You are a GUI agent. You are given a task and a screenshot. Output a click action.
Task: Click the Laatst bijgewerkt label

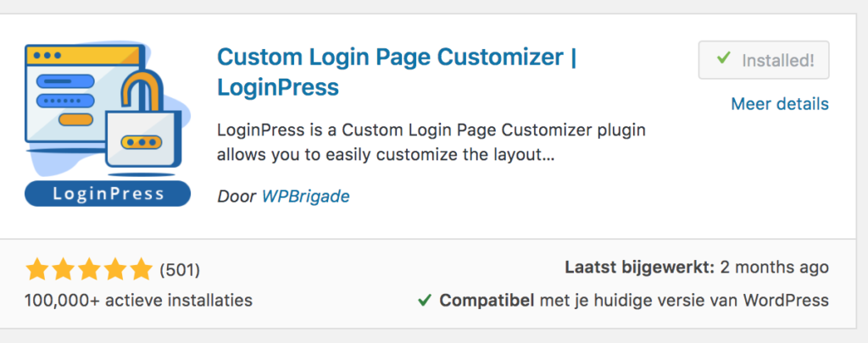640,268
